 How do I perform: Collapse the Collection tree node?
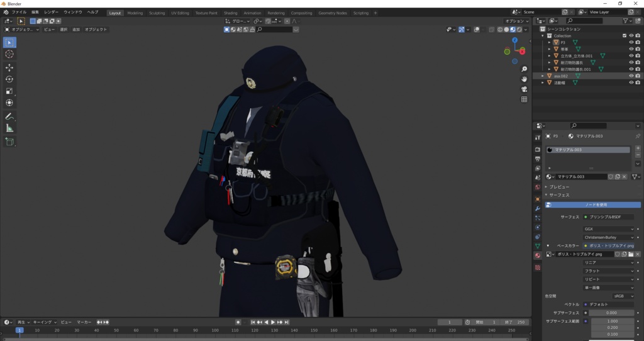[543, 36]
